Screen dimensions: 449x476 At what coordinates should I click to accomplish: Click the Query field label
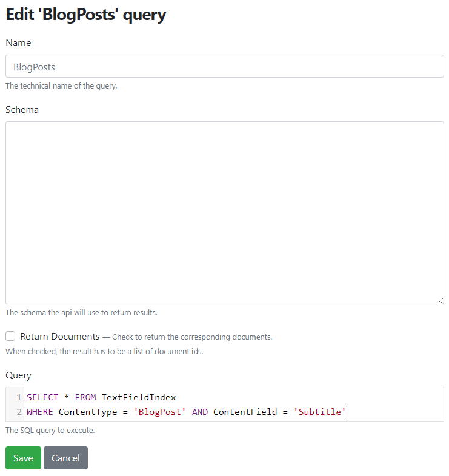point(18,375)
